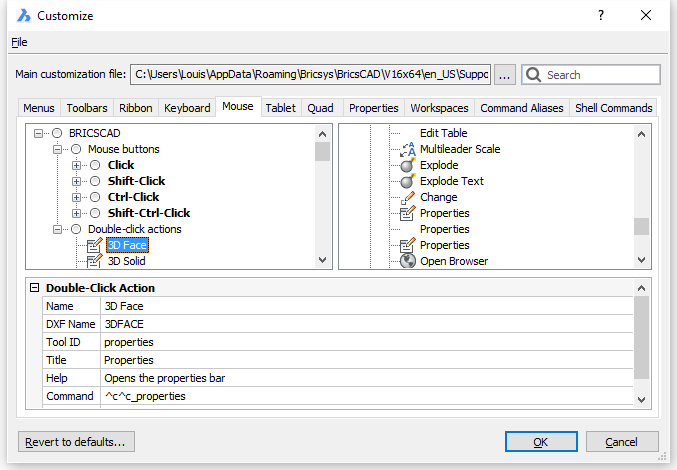Click the Explode Text bomb icon

click(407, 181)
